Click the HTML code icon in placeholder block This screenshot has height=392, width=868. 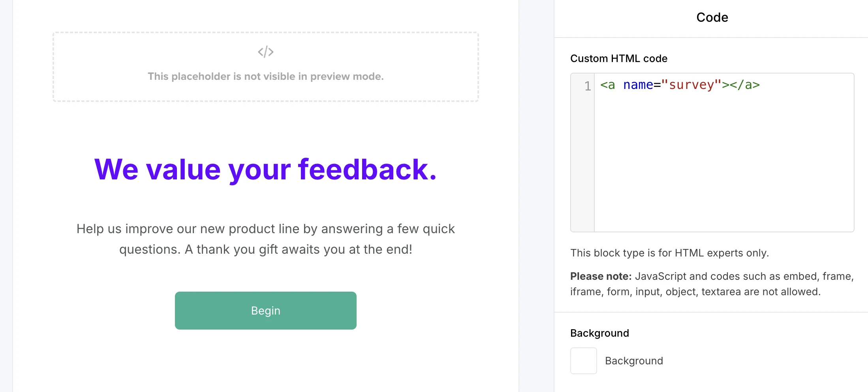[265, 52]
